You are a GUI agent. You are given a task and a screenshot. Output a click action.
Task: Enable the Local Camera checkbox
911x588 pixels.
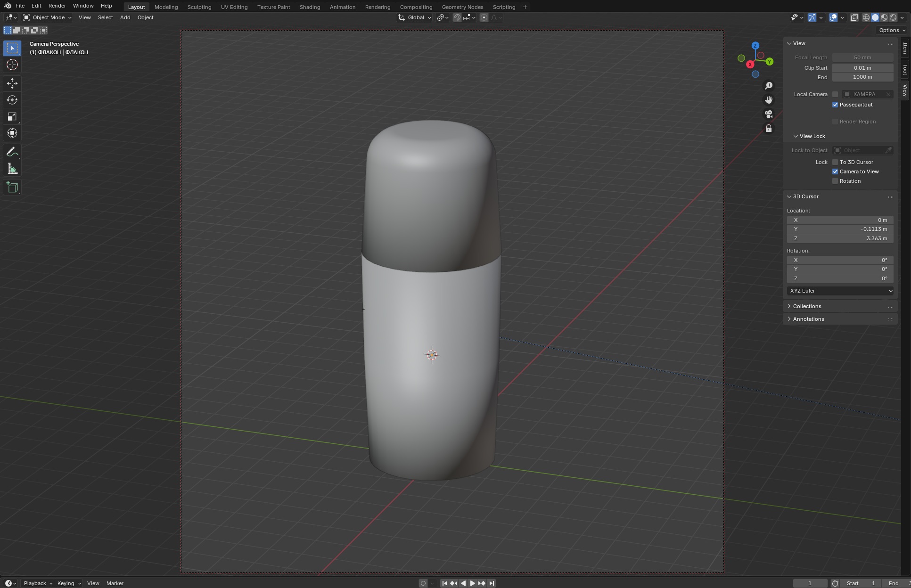[x=835, y=94]
